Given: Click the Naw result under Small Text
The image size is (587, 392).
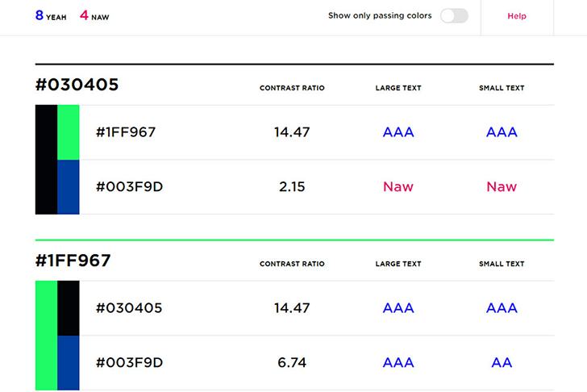Looking at the screenshot, I should click(502, 186).
